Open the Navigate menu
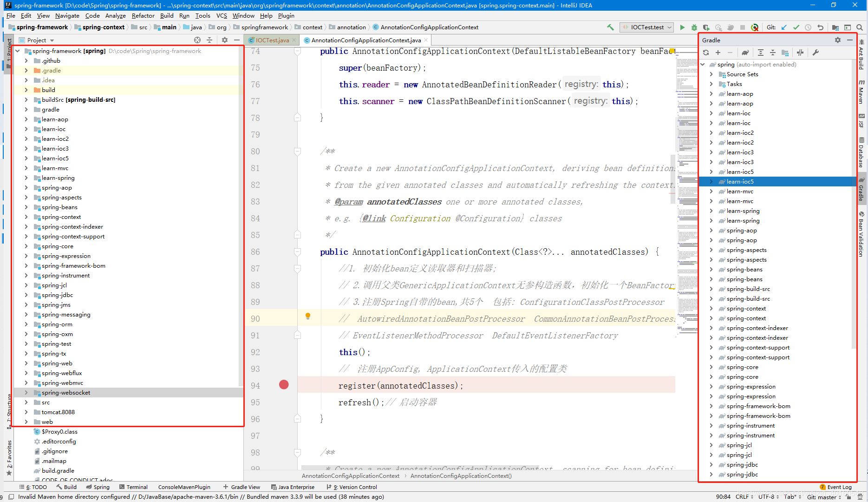 67,16
